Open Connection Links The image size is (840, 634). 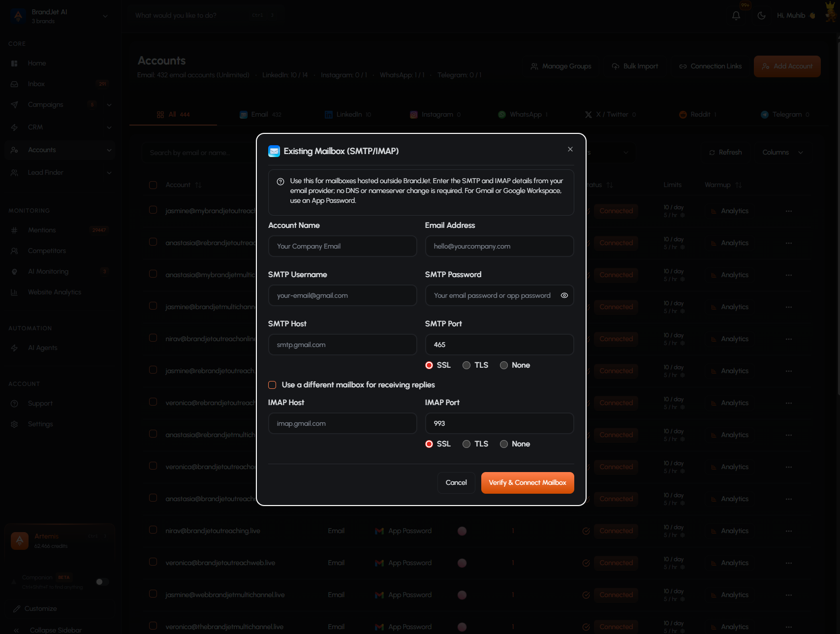click(710, 66)
